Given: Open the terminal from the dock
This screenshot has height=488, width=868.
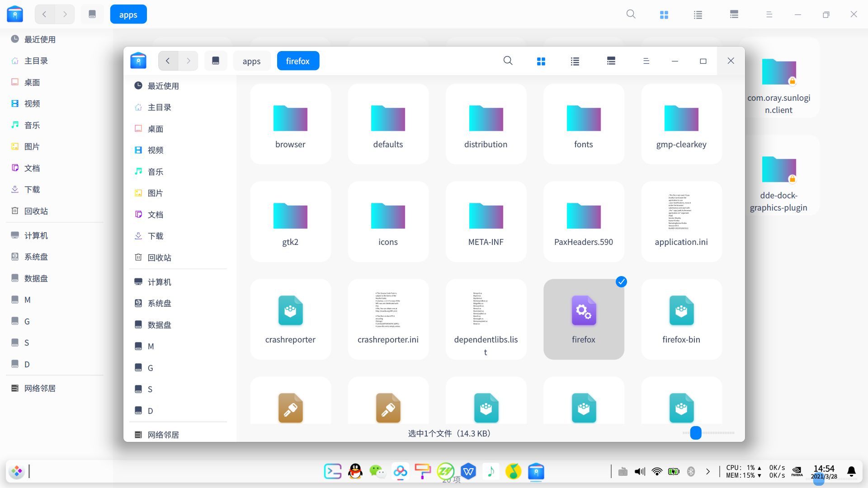Looking at the screenshot, I should pyautogui.click(x=333, y=471).
